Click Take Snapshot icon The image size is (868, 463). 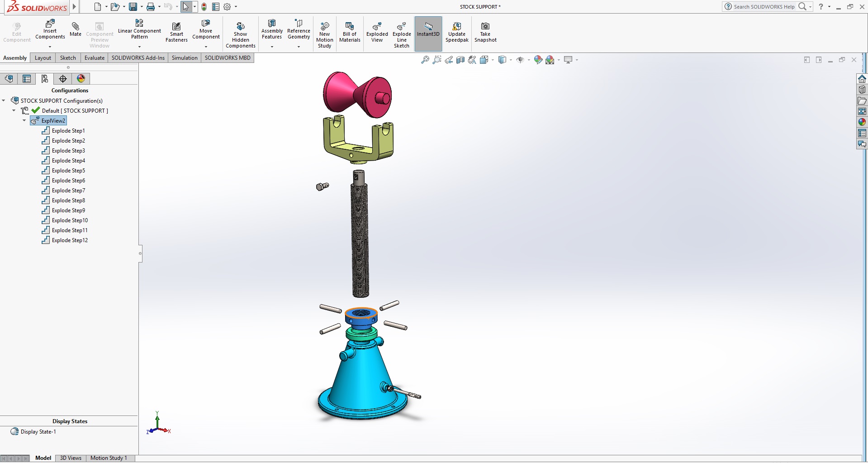[485, 26]
